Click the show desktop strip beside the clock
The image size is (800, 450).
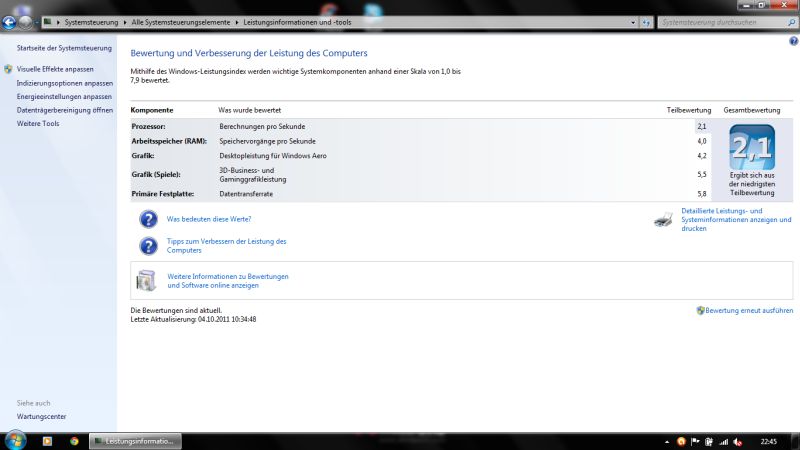click(x=795, y=441)
